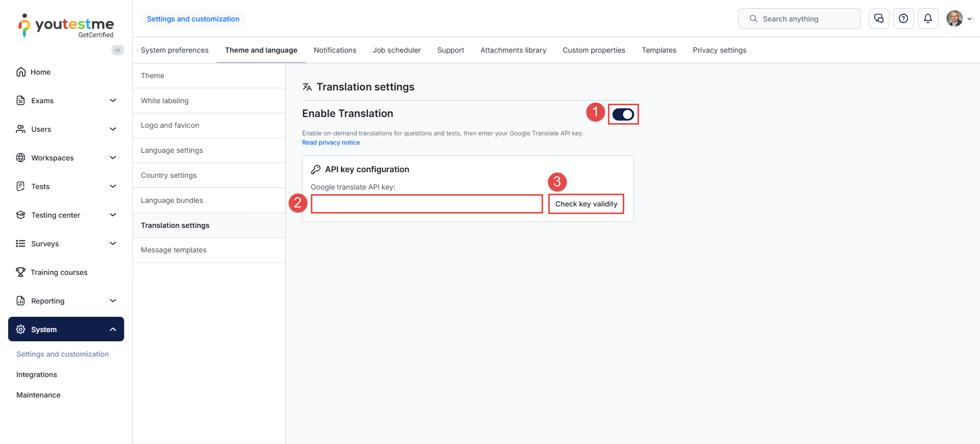Open the notifications bell icon
The image size is (980, 444).
pyautogui.click(x=928, y=18)
